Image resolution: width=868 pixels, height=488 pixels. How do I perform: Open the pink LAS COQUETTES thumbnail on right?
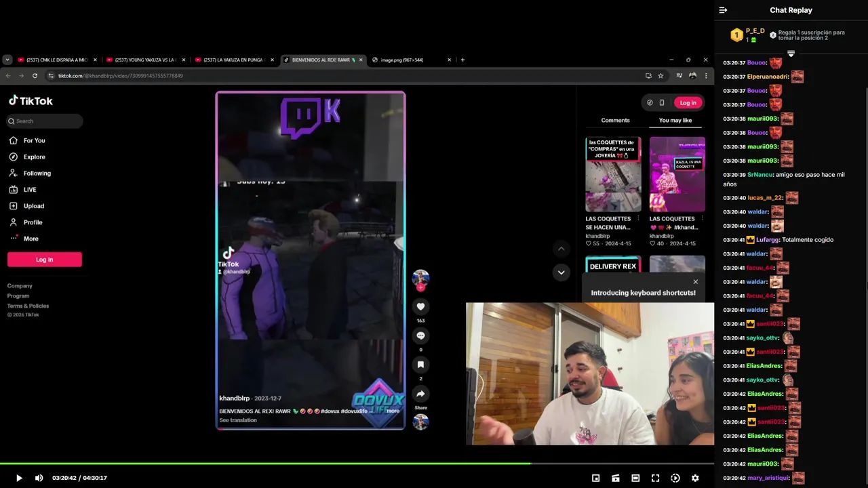tap(677, 174)
